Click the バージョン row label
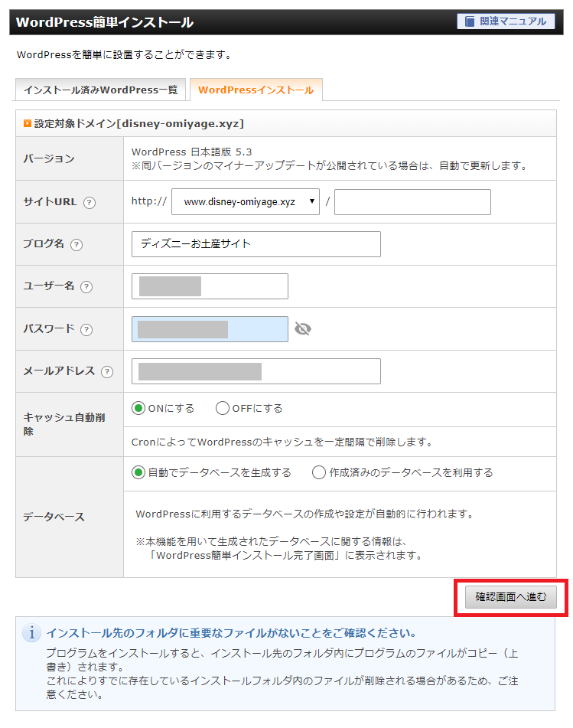Image resolution: width=573 pixels, height=728 pixels. (x=49, y=158)
